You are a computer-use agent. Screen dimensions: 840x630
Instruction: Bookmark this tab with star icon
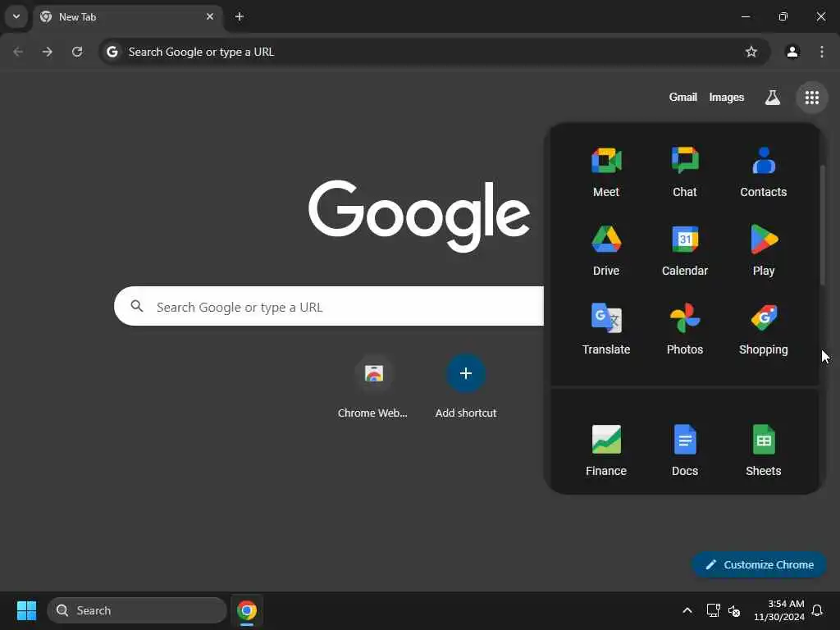pyautogui.click(x=751, y=52)
